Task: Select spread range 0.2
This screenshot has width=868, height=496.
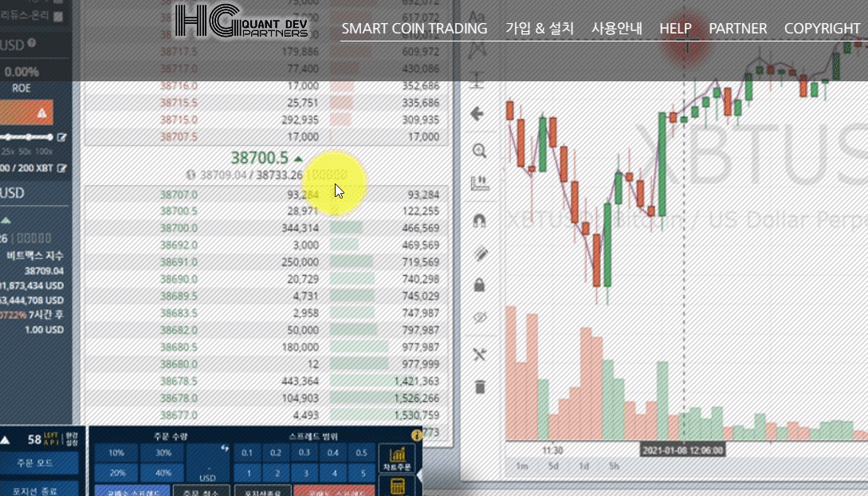Action: (x=276, y=453)
